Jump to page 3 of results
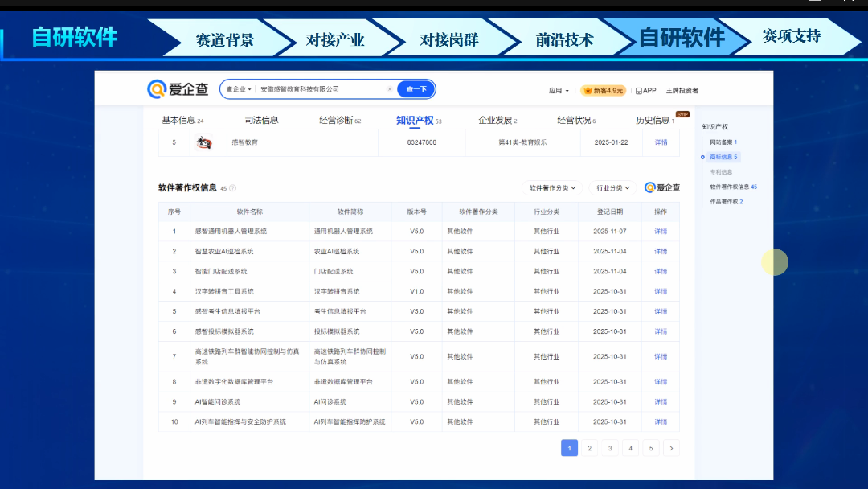This screenshot has height=489, width=868. coord(610,448)
